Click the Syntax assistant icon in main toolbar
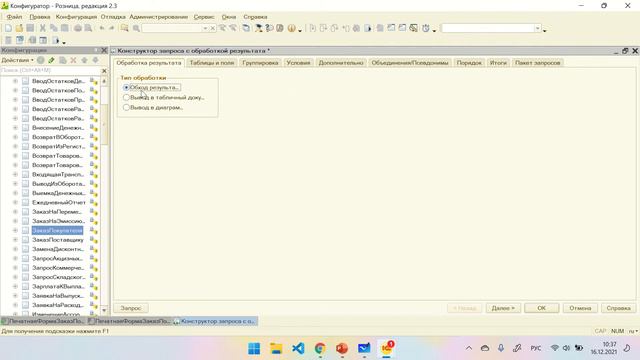The height and width of the screenshot is (360, 640). (258, 28)
